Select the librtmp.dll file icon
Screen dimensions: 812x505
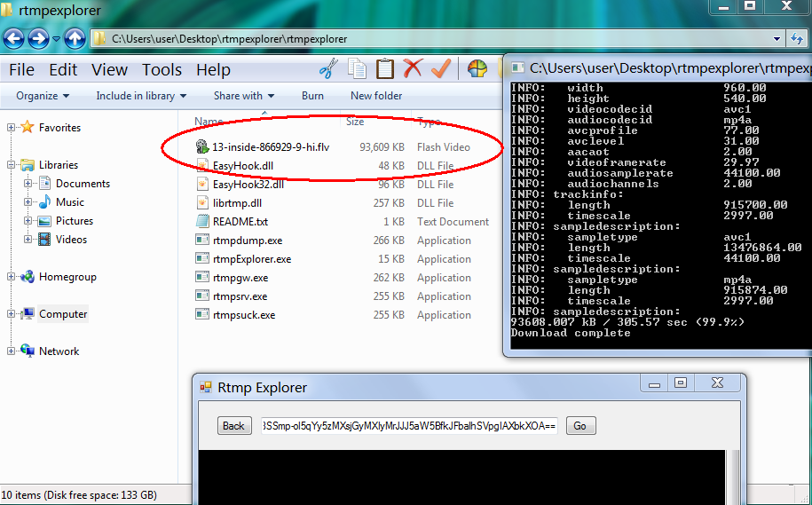202,202
